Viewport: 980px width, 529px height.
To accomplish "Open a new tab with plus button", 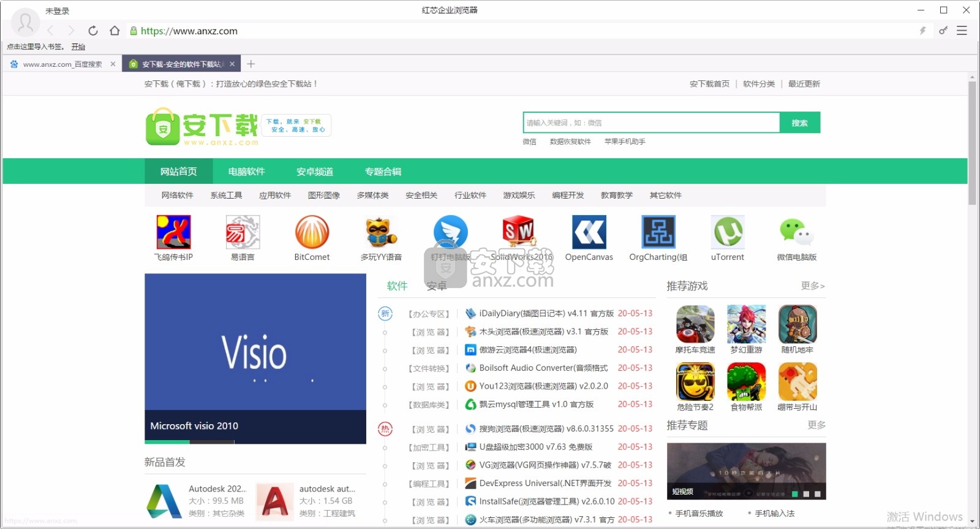I will pos(251,64).
